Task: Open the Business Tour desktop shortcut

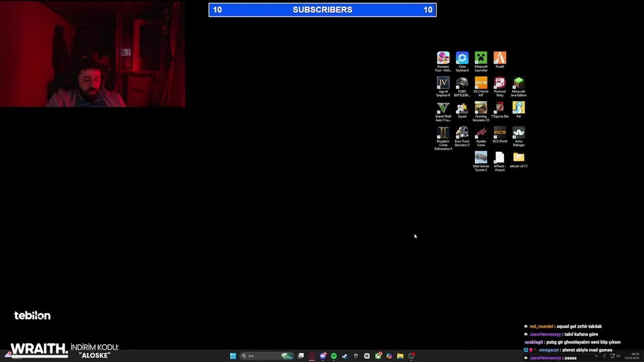Action: click(443, 61)
